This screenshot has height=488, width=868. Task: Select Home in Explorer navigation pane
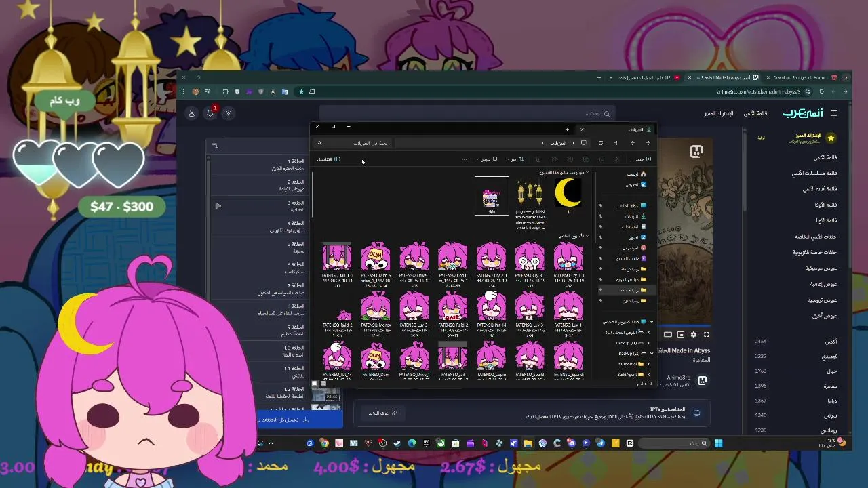(x=636, y=174)
